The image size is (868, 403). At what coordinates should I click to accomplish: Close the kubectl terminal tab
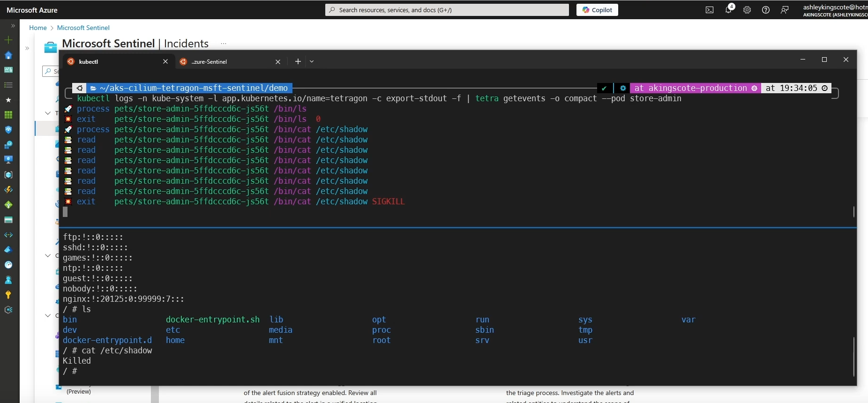pos(165,61)
